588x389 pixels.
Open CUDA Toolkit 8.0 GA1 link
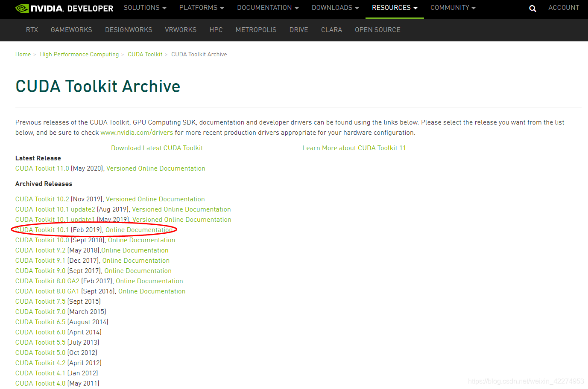click(x=47, y=291)
